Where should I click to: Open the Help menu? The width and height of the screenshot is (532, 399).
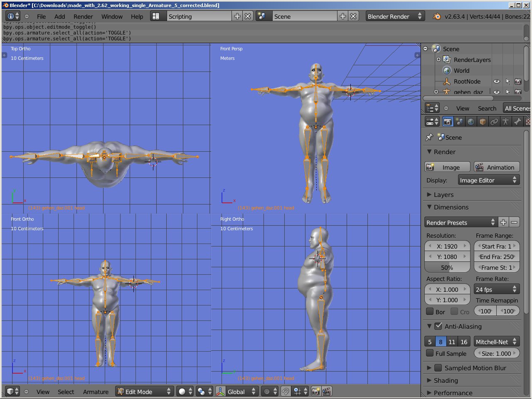[137, 17]
